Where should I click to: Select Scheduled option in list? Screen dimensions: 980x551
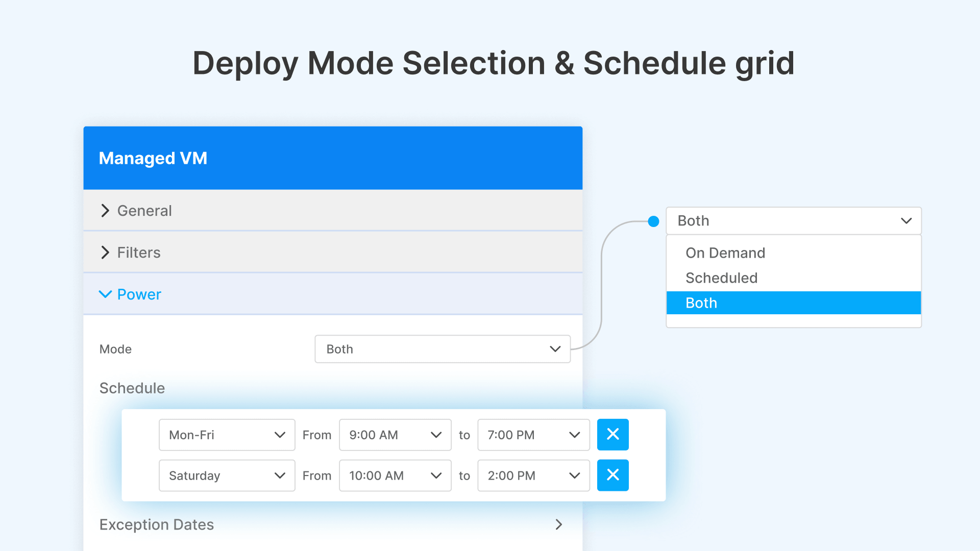click(794, 278)
